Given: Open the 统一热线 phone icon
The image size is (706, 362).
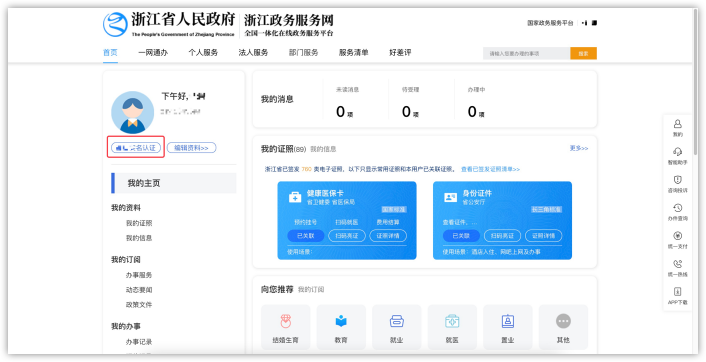Looking at the screenshot, I should click(677, 264).
